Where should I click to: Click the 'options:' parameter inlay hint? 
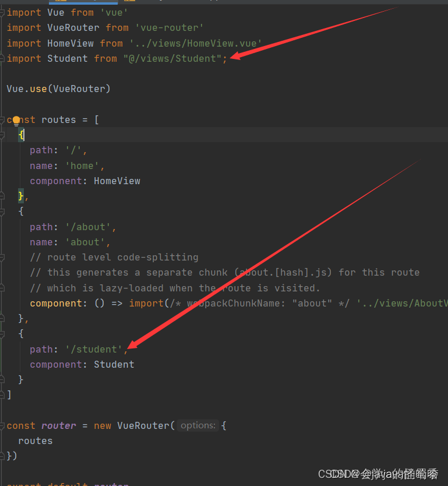pos(198,425)
